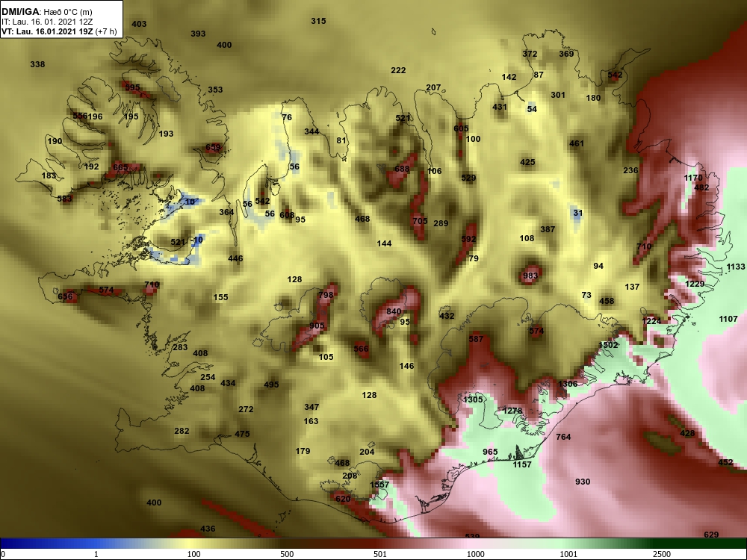The image size is (747, 560).
Task: Click the map value 461
Action: click(577, 143)
